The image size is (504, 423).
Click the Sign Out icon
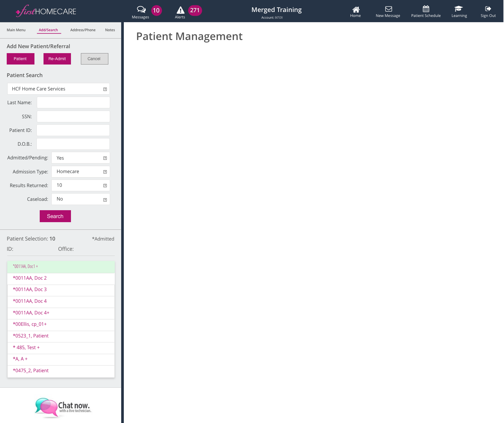pos(488,9)
